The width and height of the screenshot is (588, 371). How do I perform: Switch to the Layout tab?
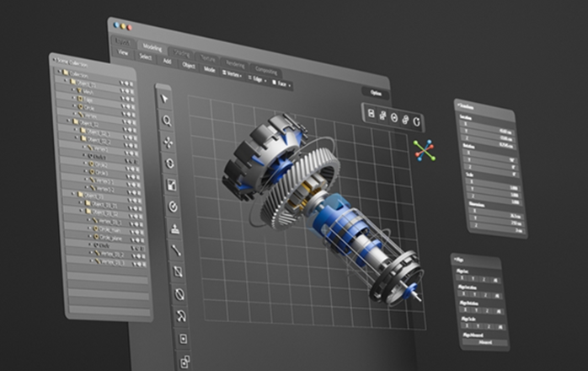[123, 41]
